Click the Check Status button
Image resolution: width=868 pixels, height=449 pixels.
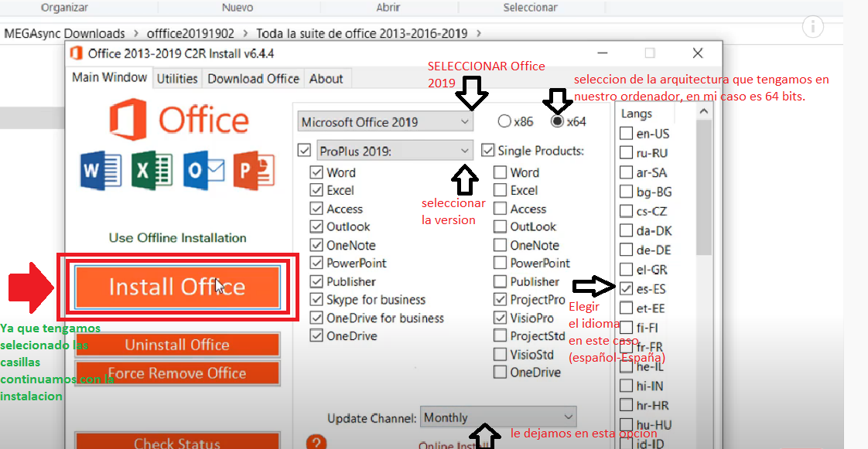point(177,441)
